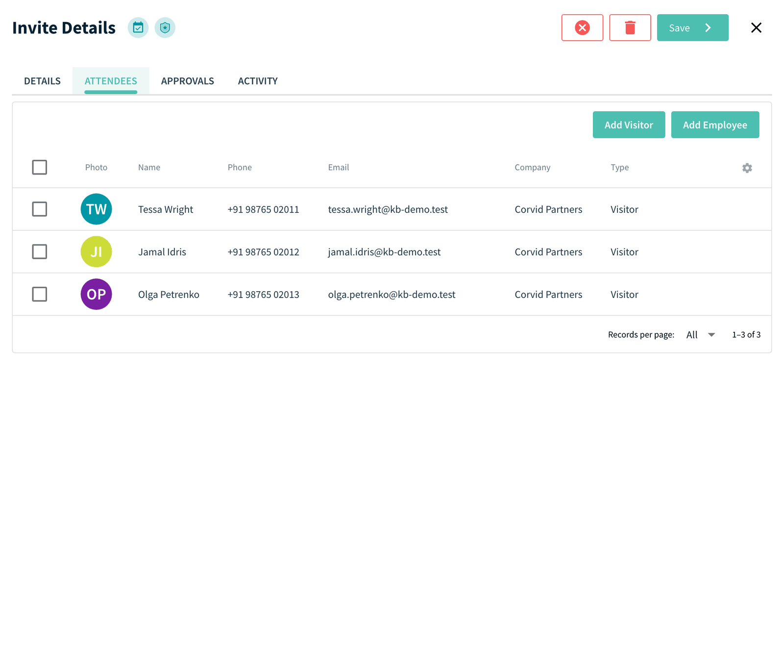Add a visitor to attendees
784x672 pixels.
click(x=629, y=125)
